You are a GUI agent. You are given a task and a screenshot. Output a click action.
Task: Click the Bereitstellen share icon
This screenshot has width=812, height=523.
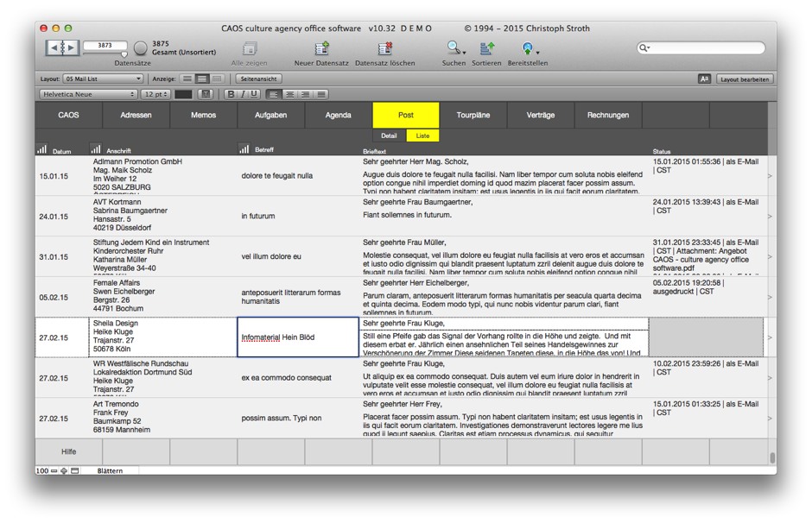pos(527,48)
